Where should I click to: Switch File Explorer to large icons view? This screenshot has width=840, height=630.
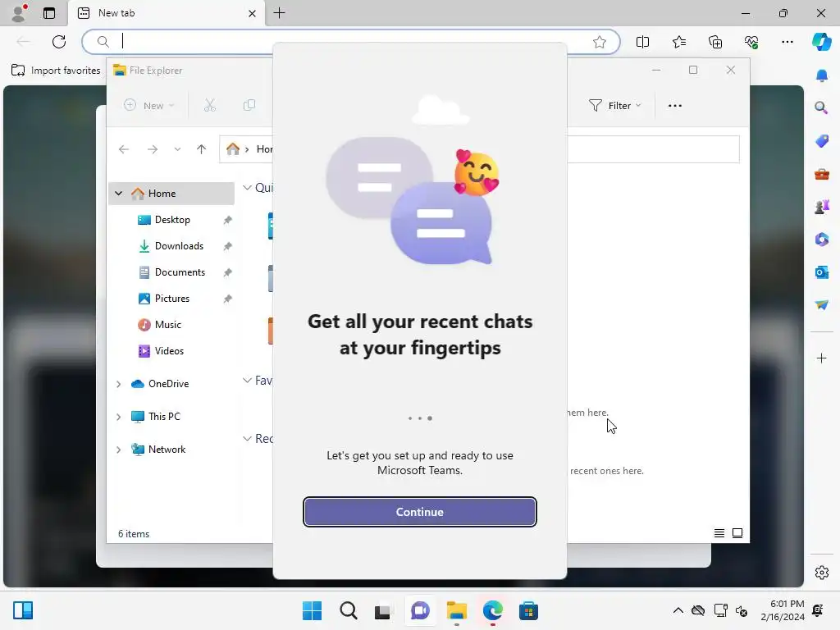click(x=737, y=533)
